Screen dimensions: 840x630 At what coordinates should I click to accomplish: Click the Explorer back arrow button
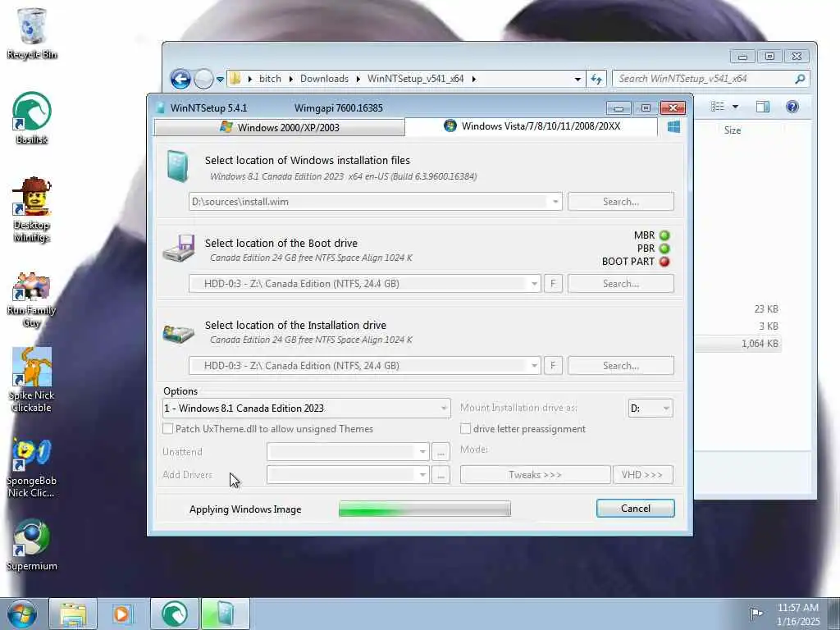pyautogui.click(x=180, y=80)
